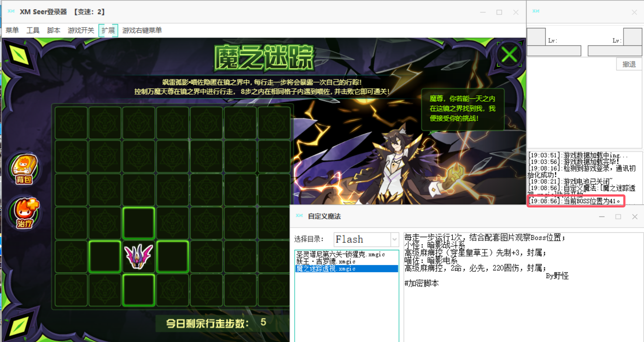Move to the highlighted tile right of character
Viewport: 644px width, 342px height.
click(172, 257)
